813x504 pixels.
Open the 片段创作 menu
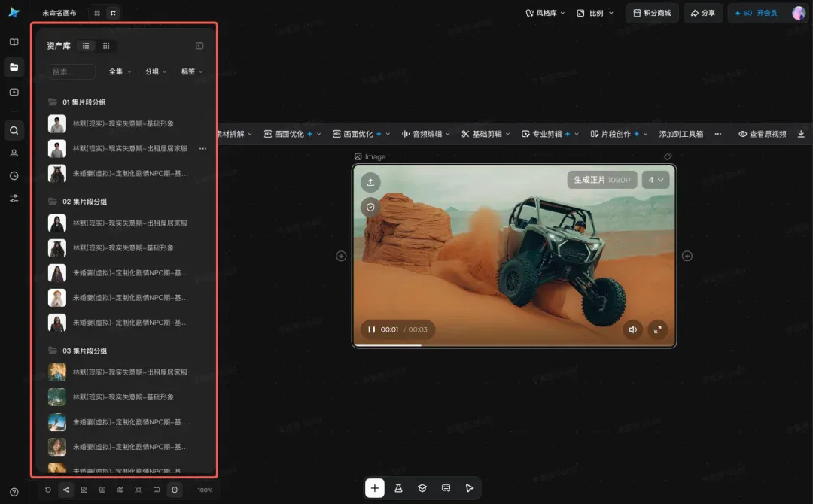(619, 134)
